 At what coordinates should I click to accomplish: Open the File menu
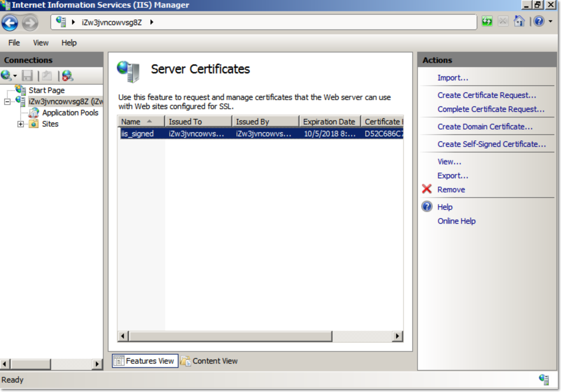[x=14, y=43]
